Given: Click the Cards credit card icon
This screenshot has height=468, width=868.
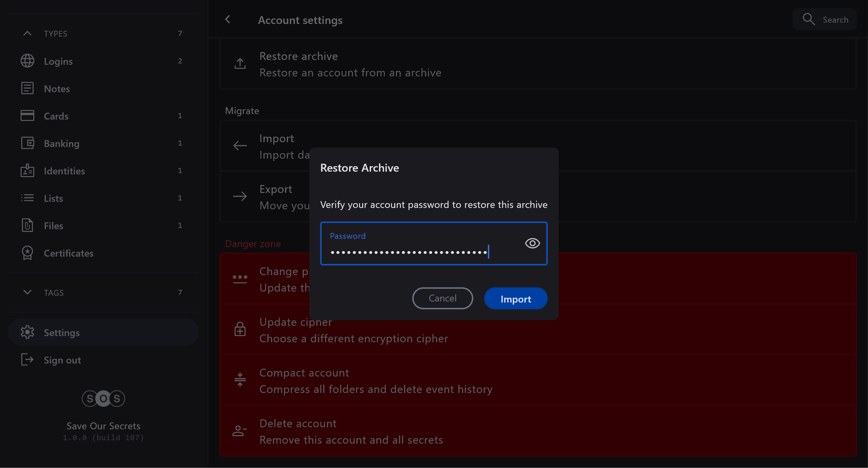Looking at the screenshot, I should click(x=27, y=116).
